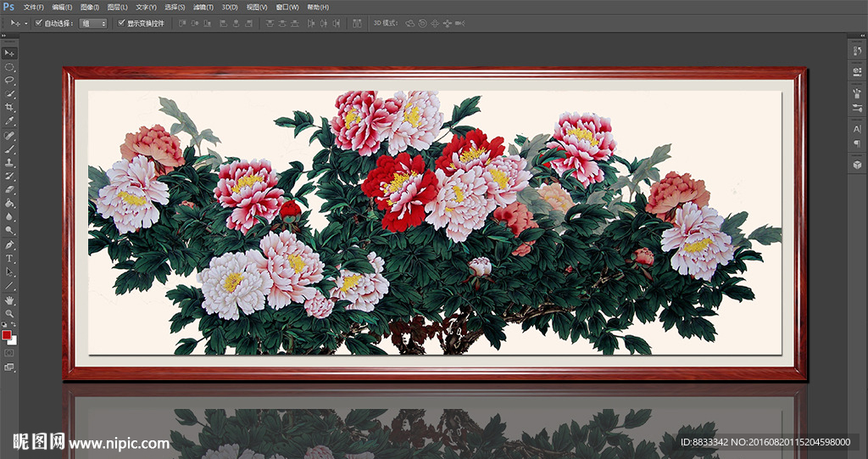Open the 文字(Y) menu
Screen dimensions: 868x459
[x=146, y=7]
